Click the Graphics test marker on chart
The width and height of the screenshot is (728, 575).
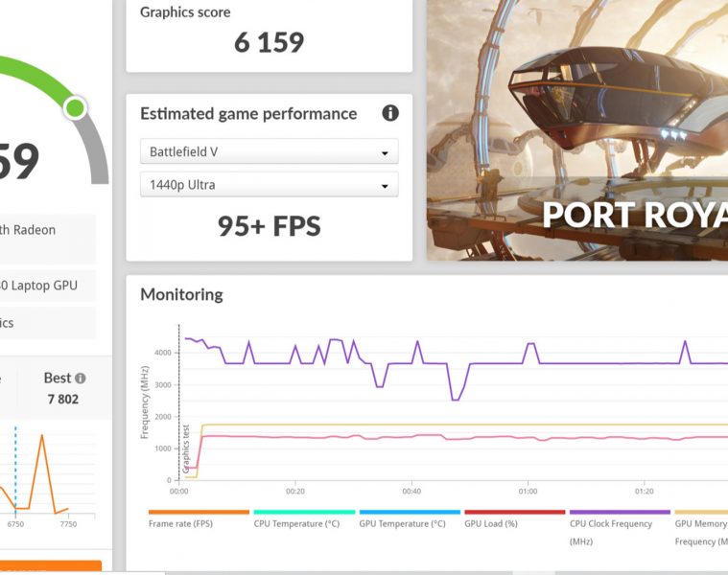[x=186, y=448]
